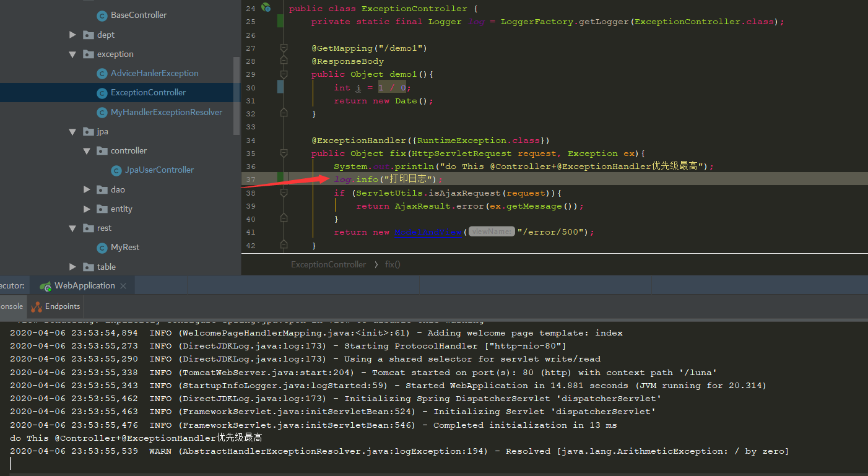
Task: Click the Tomcat started on port log line
Action: click(x=363, y=373)
